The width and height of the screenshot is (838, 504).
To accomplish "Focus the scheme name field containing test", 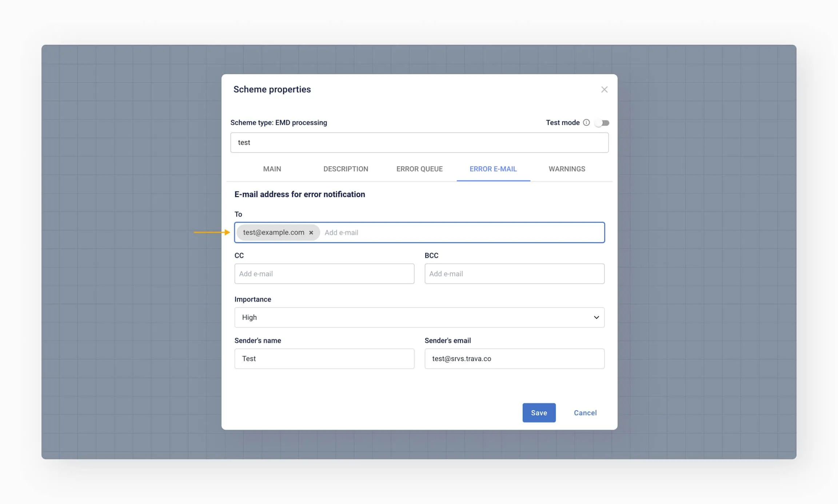I will pyautogui.click(x=419, y=143).
